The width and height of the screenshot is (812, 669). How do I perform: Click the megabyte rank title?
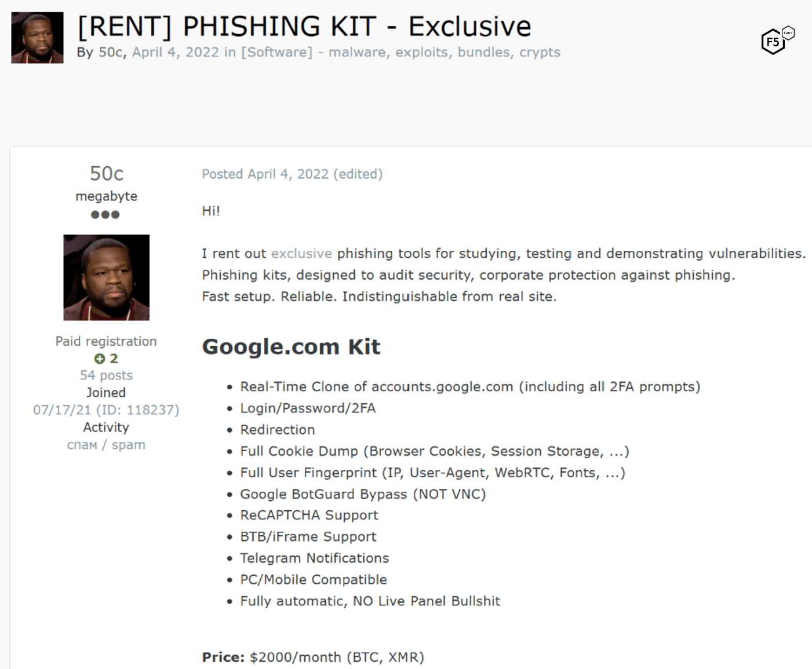[x=106, y=196]
